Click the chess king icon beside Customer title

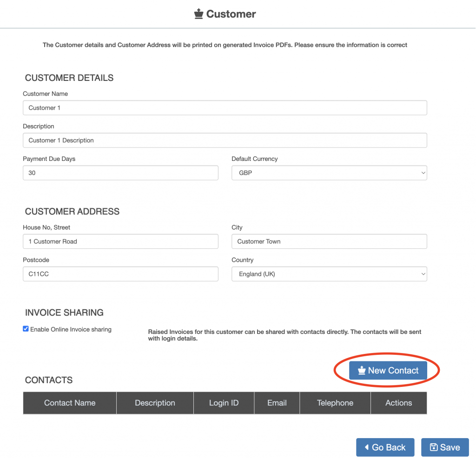tap(199, 14)
